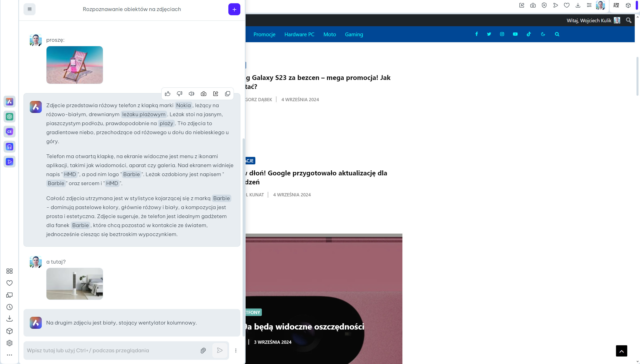
Task: Open the headphones sidebar icon
Action: point(10,147)
